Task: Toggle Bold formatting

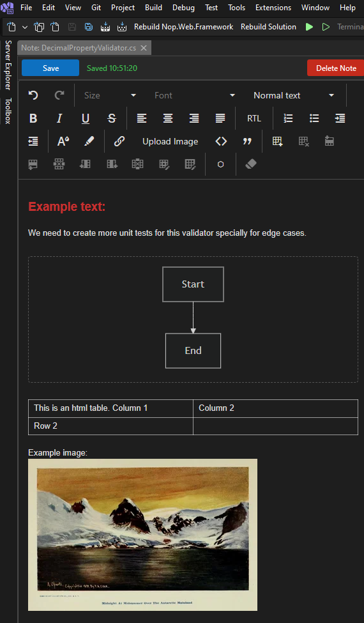Action: coord(33,118)
